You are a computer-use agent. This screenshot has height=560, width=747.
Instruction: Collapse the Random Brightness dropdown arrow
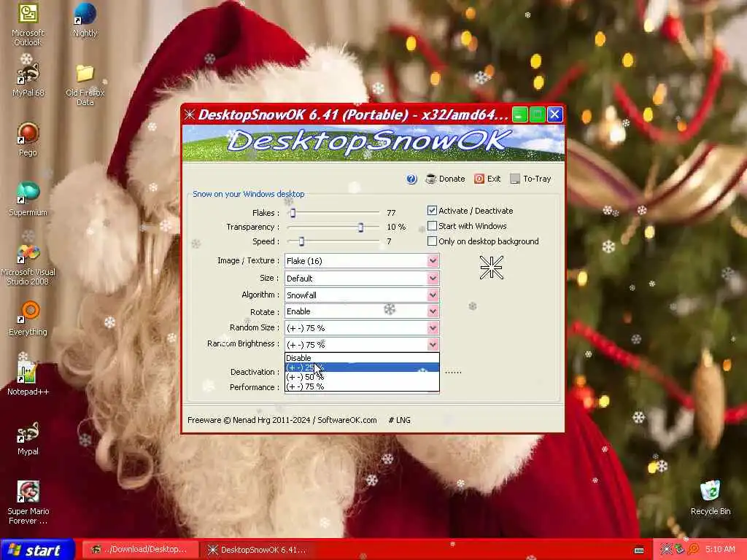[433, 344]
